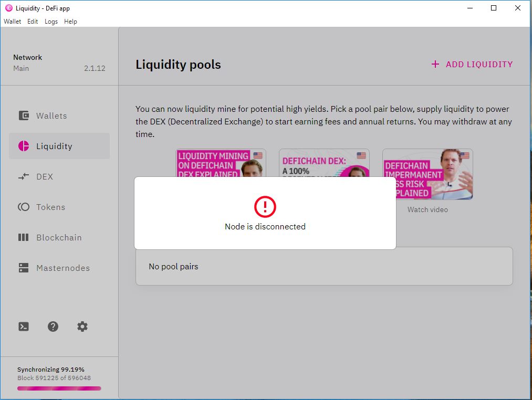
Task: Open the DEX sidebar label
Action: 45,177
